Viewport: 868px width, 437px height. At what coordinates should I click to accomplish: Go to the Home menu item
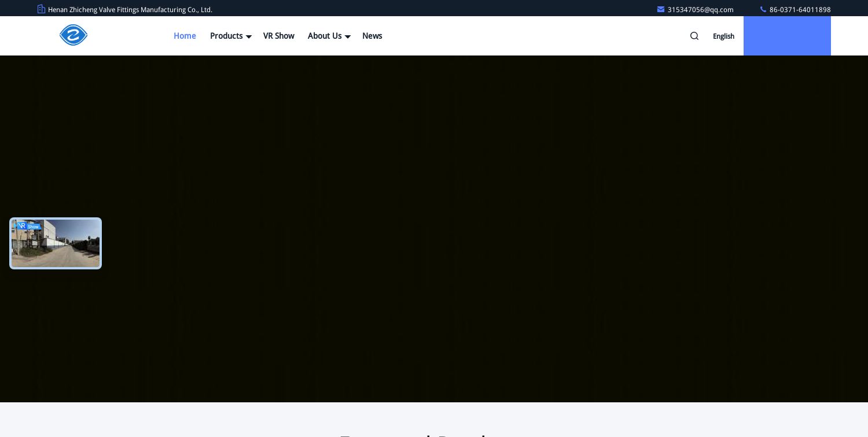tap(185, 36)
